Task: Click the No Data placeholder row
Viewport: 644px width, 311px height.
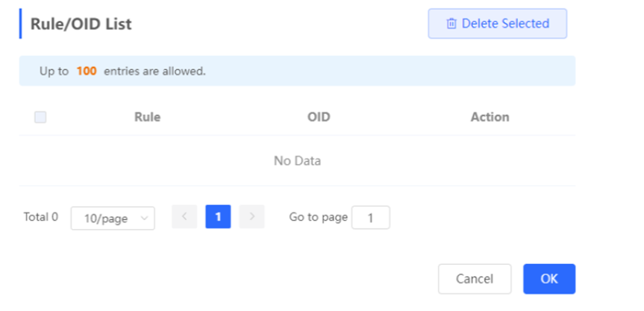Action: tap(297, 161)
